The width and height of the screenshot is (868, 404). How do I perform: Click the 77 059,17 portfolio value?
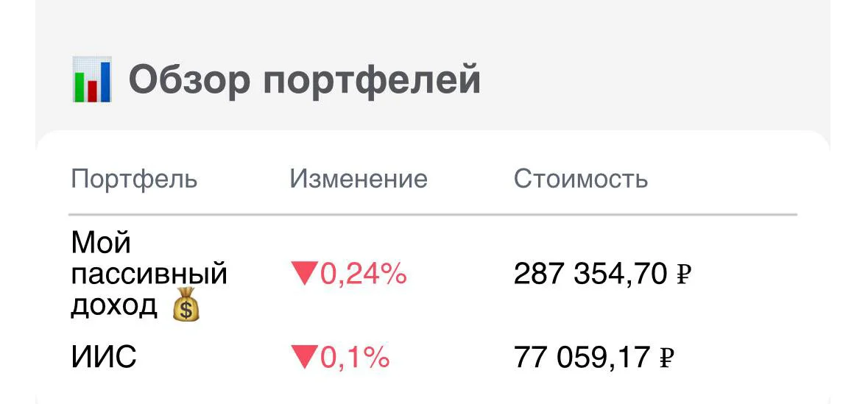582,358
